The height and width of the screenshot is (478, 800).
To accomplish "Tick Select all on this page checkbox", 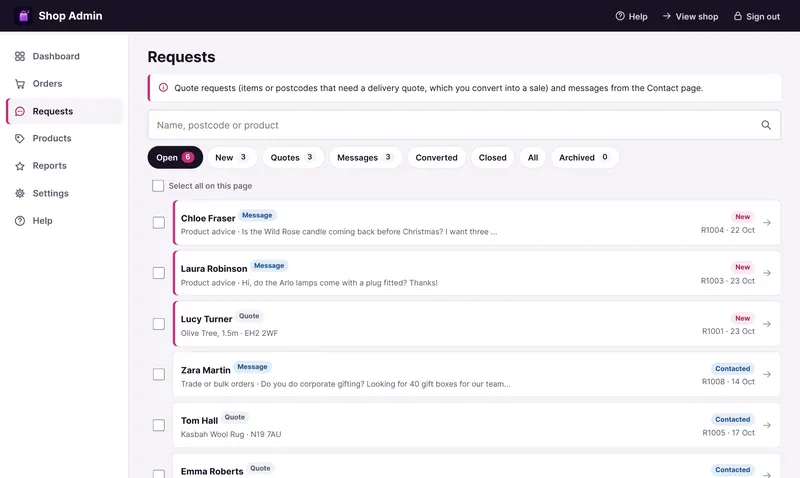I will (158, 186).
